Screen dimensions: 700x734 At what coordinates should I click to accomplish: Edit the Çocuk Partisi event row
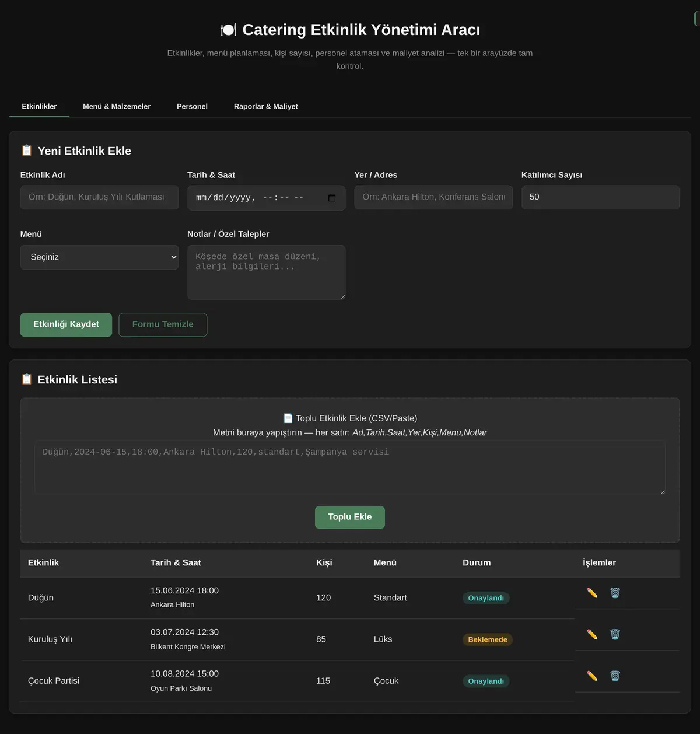592,676
